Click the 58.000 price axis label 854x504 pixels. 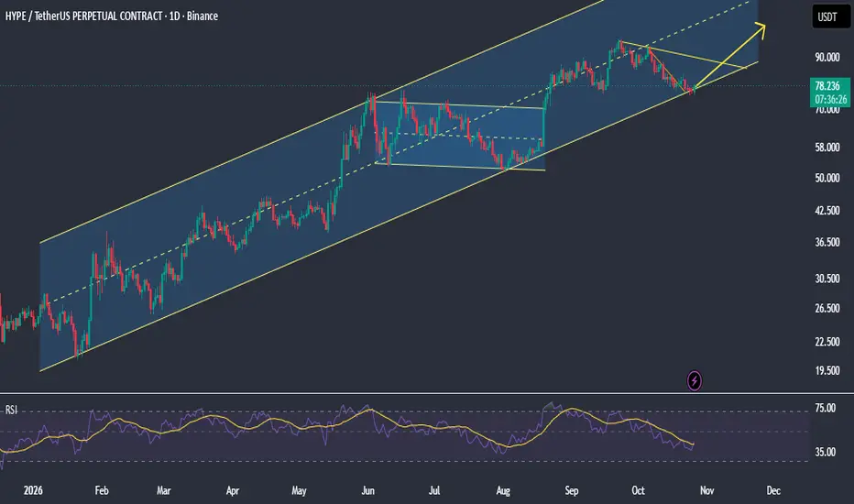tap(827, 148)
